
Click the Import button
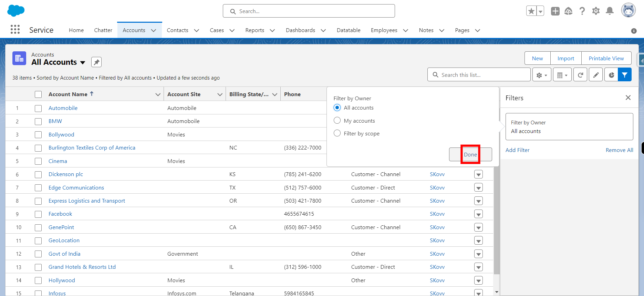click(566, 58)
